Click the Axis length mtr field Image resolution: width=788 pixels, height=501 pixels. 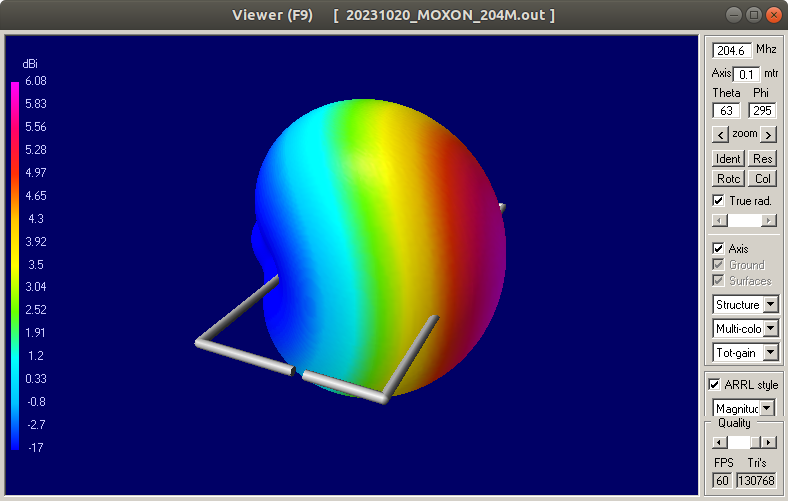click(747, 74)
